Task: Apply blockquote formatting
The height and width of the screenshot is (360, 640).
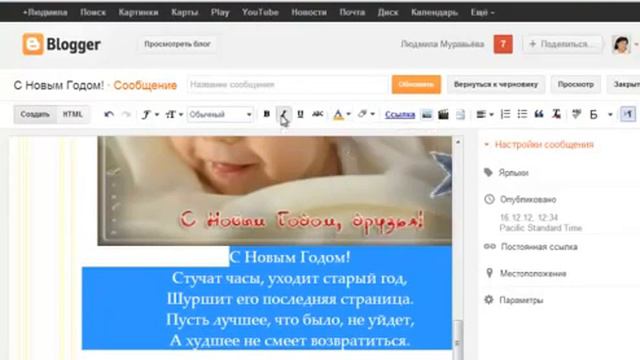Action: [539, 114]
